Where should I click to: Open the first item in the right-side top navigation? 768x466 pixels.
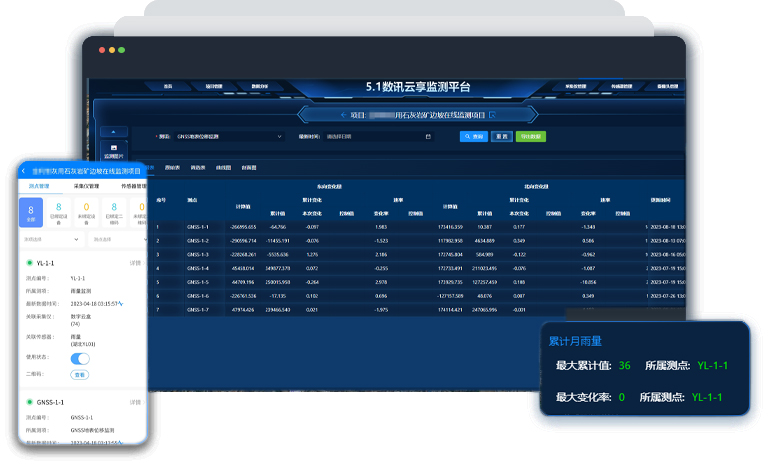pos(576,86)
